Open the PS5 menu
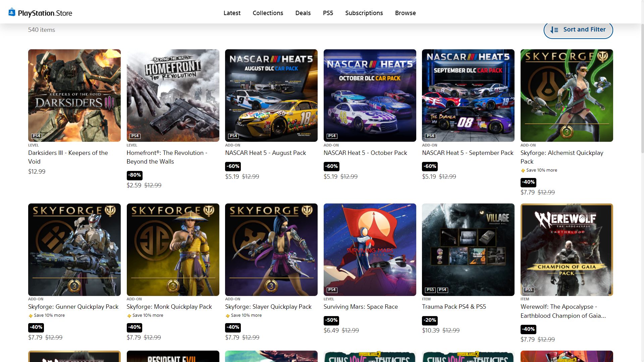Image resolution: width=644 pixels, height=362 pixels. click(328, 13)
